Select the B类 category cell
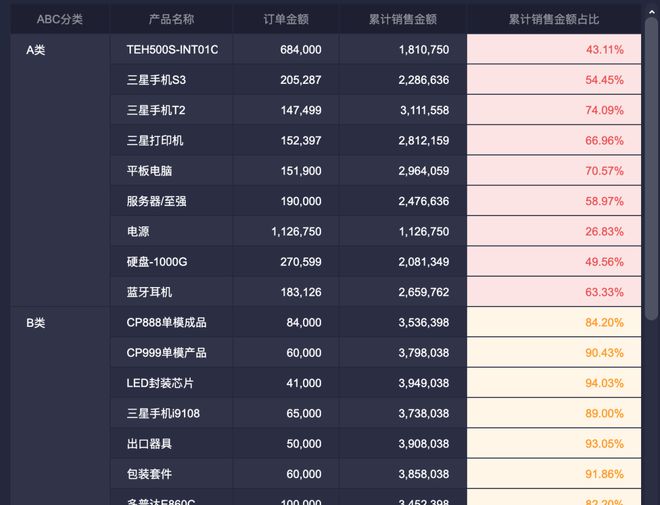This screenshot has height=505, width=660. coord(60,406)
